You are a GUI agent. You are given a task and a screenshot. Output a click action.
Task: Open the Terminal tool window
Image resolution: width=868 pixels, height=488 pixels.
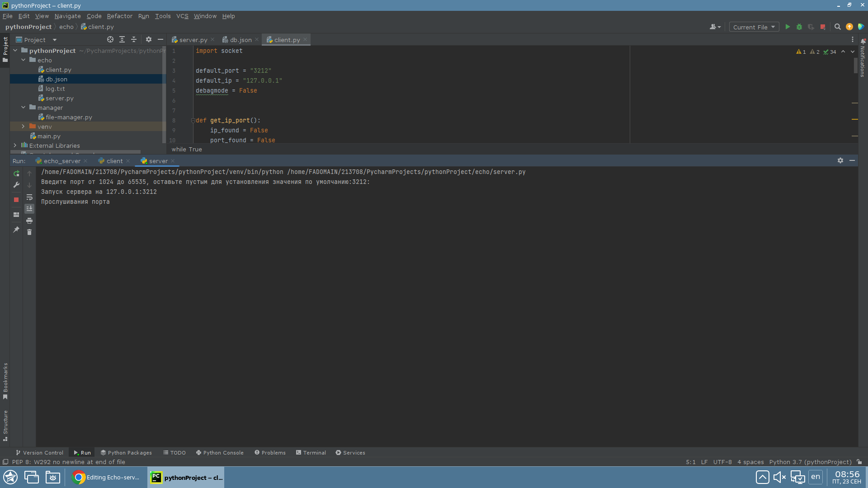coord(311,452)
